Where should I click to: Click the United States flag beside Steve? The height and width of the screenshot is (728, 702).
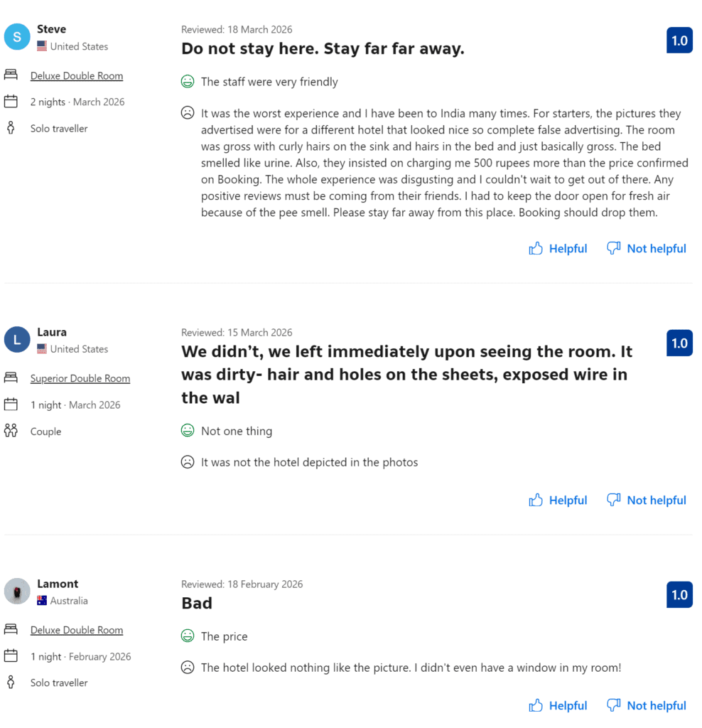(x=42, y=46)
